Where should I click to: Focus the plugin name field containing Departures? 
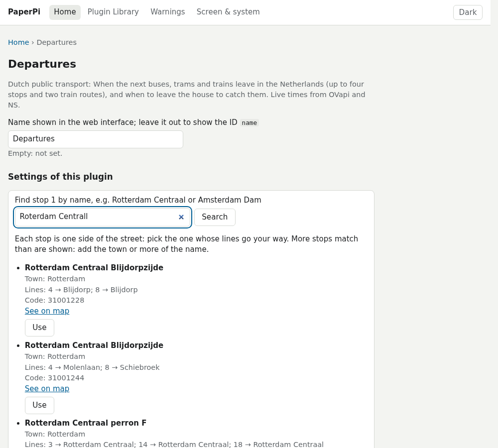point(96,139)
